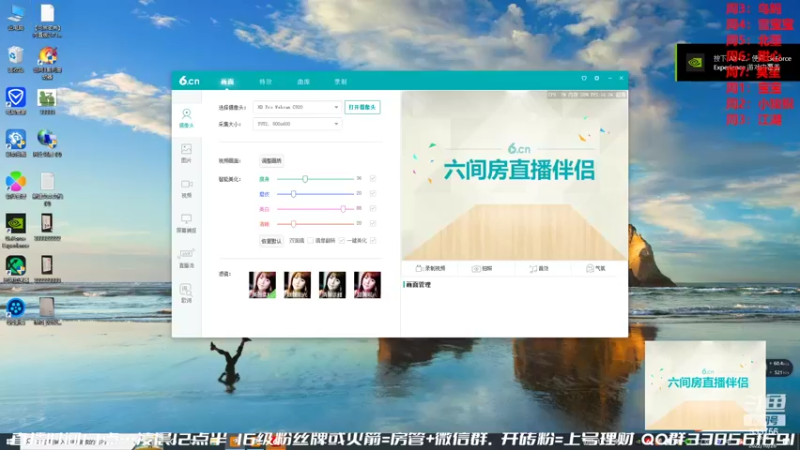Open the camera source panel in sidebar
Image resolution: width=800 pixels, height=450 pixels.
186,118
